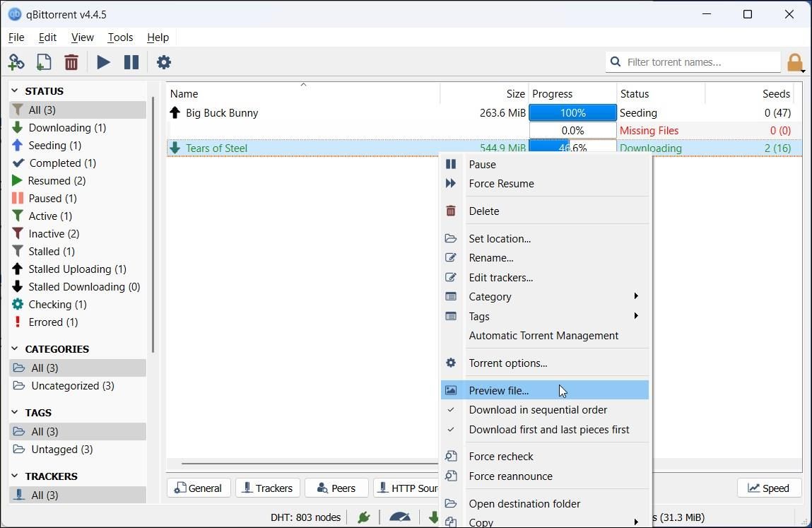Click the Speed button
The image size is (812, 528).
pyautogui.click(x=768, y=488)
